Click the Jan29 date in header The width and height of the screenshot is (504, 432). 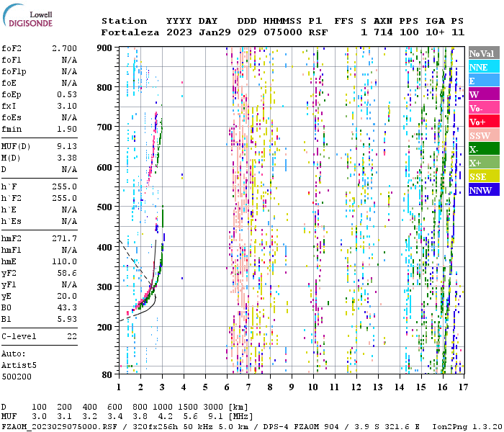point(215,33)
